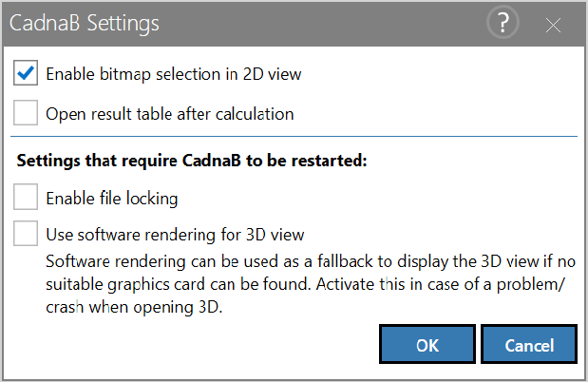Click the 'Settings that require CadnaB to be restarted' heading
The width and height of the screenshot is (588, 382).
tap(192, 161)
